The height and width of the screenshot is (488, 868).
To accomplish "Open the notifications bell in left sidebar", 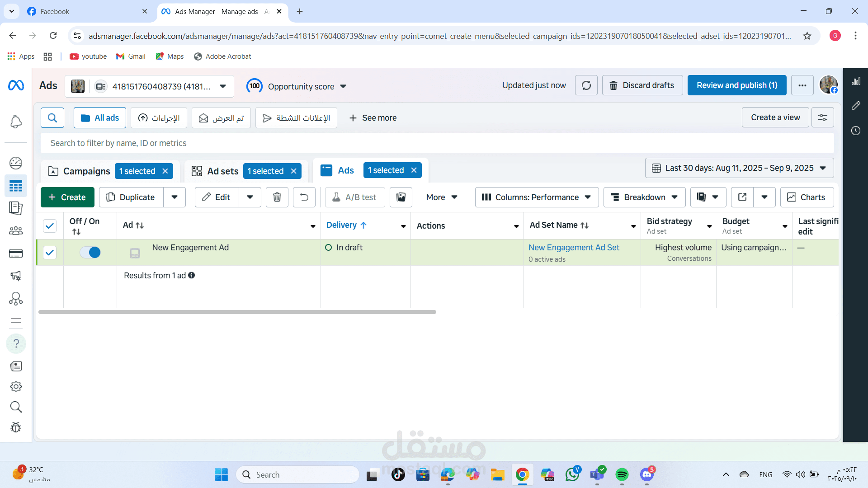I will pyautogui.click(x=16, y=122).
